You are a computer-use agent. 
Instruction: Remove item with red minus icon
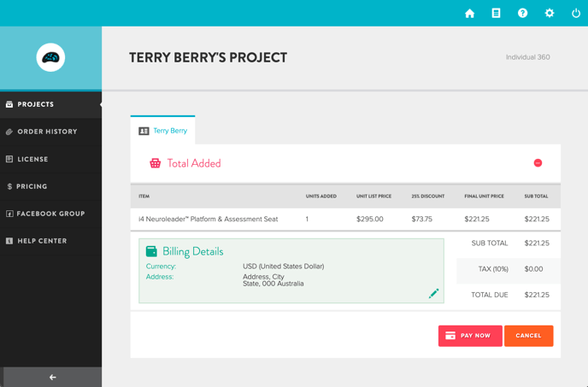point(538,163)
